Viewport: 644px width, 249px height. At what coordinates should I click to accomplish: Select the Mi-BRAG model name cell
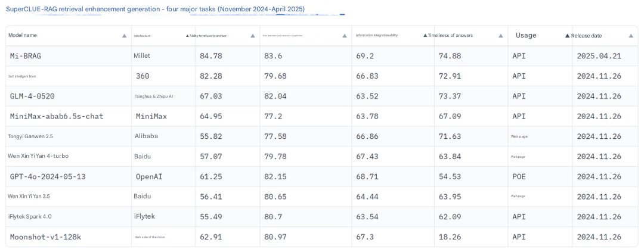pos(26,56)
